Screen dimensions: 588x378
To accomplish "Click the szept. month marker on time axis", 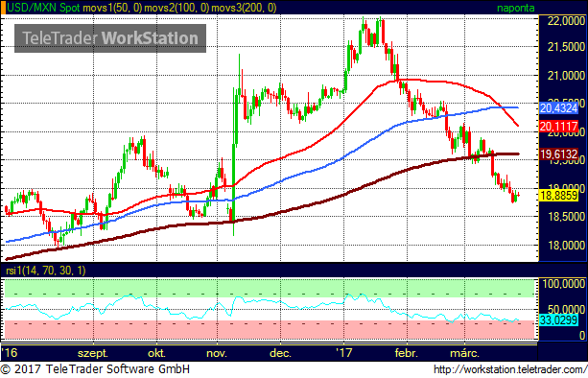I will pyautogui.click(x=93, y=353).
